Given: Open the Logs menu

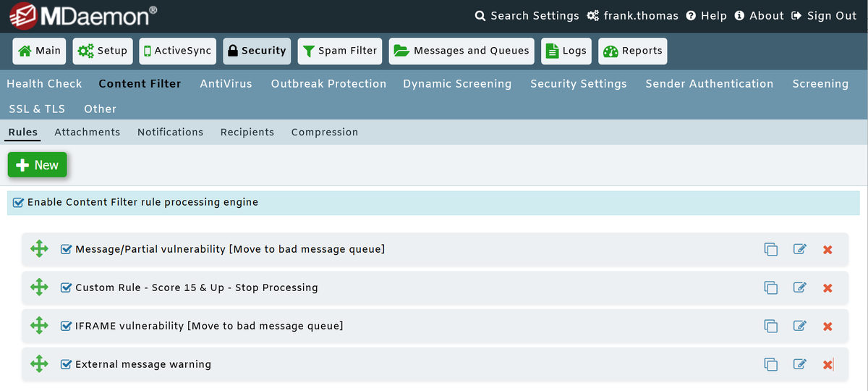Looking at the screenshot, I should (x=566, y=51).
